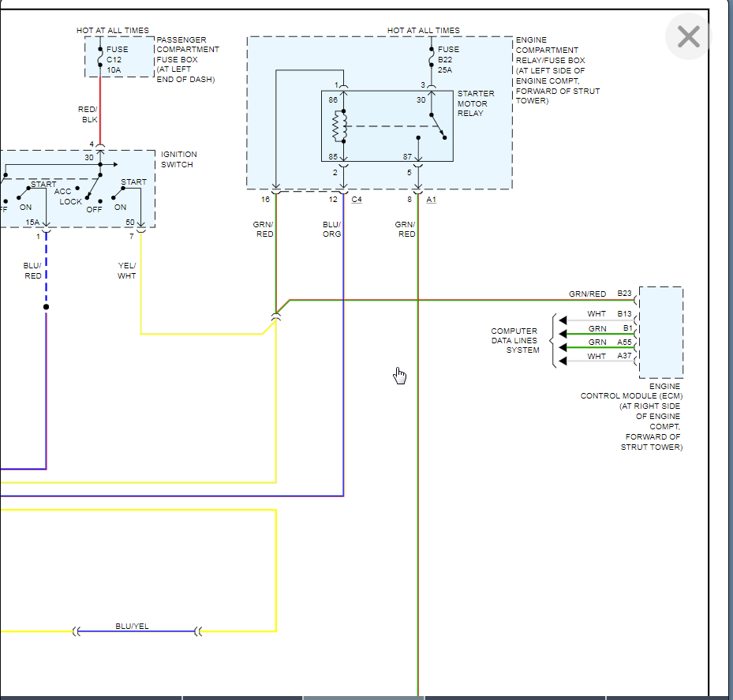Viewport: 733px width, 700px height.
Task: Click the fuse B22 25A symbol
Action: [431, 57]
